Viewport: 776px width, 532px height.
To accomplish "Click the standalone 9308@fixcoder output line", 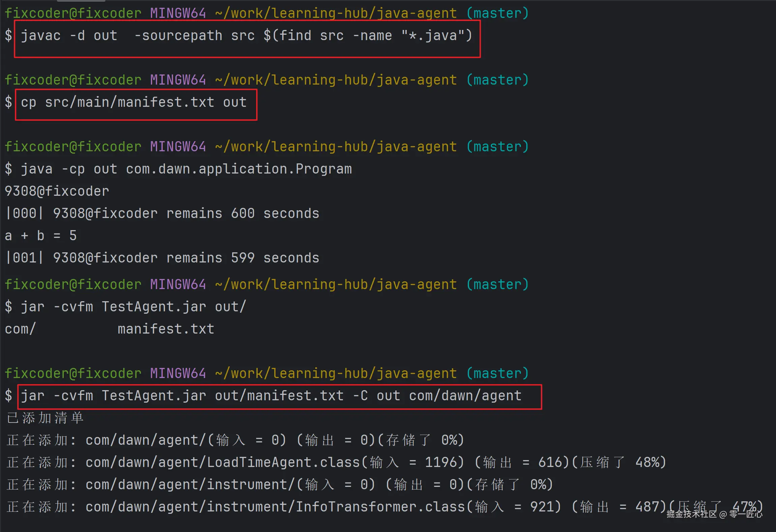I will pos(57,191).
